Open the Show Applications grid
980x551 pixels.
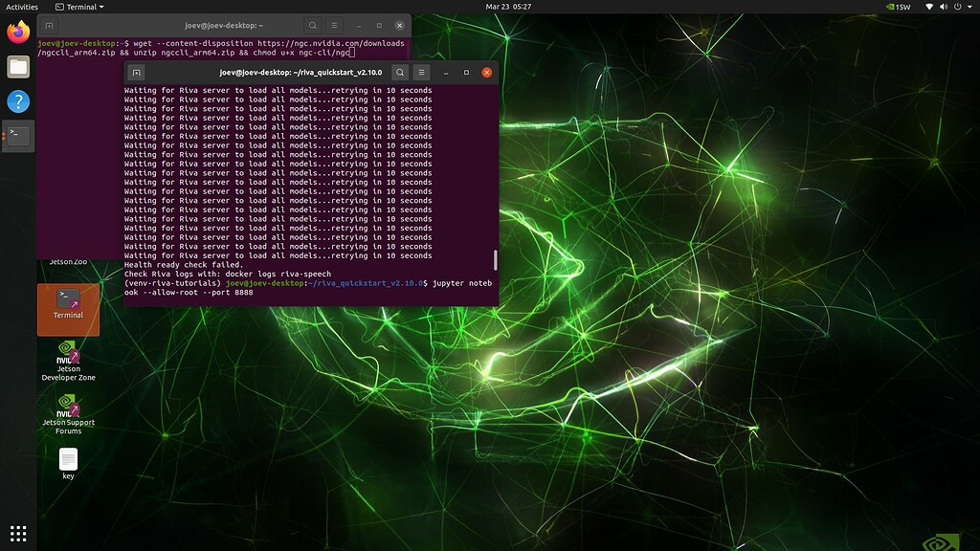pos(18,533)
